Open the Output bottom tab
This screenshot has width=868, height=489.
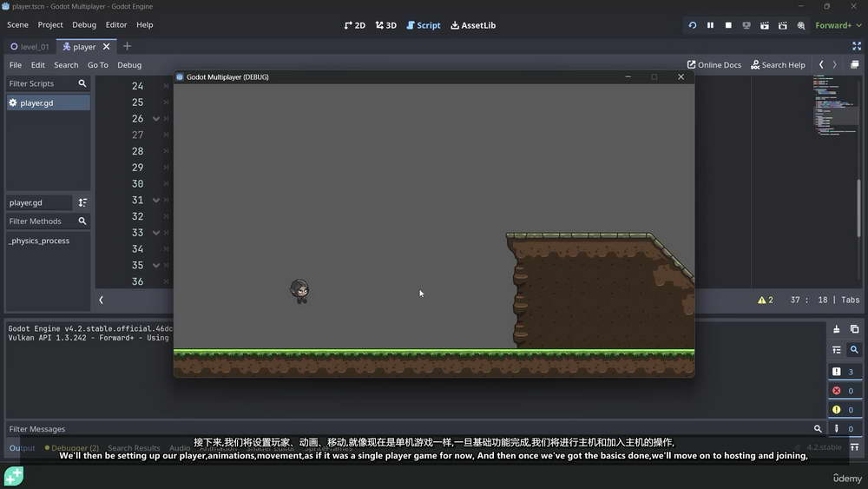[x=23, y=448]
